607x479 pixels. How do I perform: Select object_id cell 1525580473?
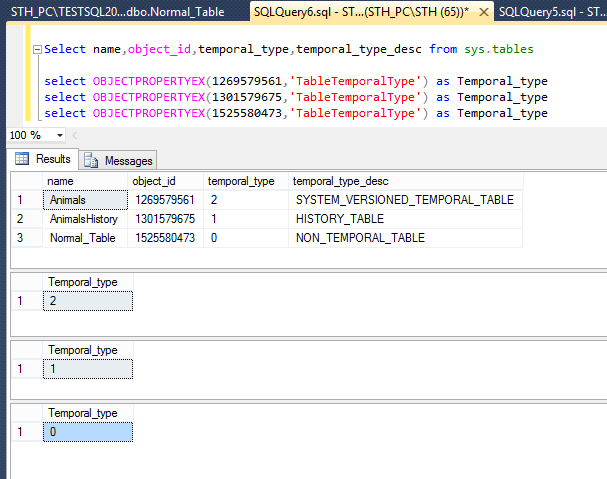pyautogui.click(x=165, y=238)
